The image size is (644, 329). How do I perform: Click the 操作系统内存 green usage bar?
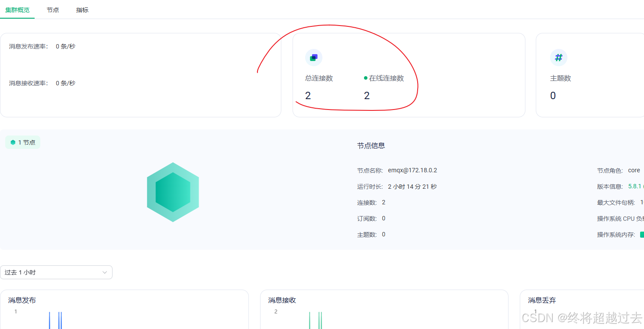pyautogui.click(x=642, y=235)
